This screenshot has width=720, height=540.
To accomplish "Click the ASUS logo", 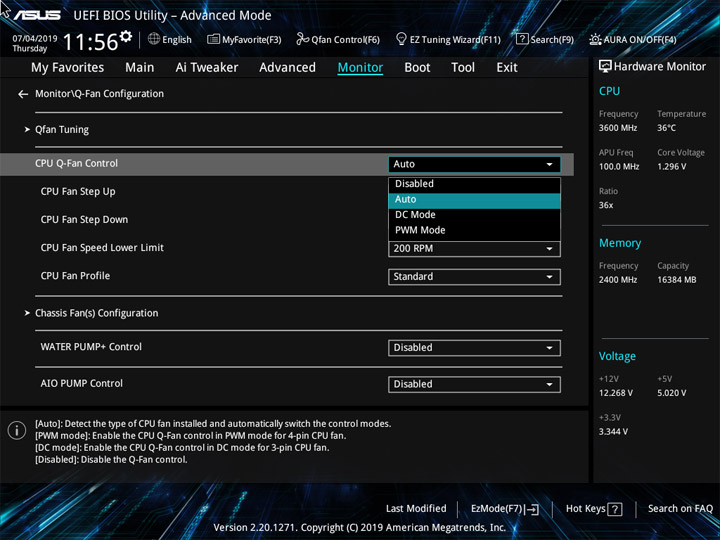I will [36, 15].
